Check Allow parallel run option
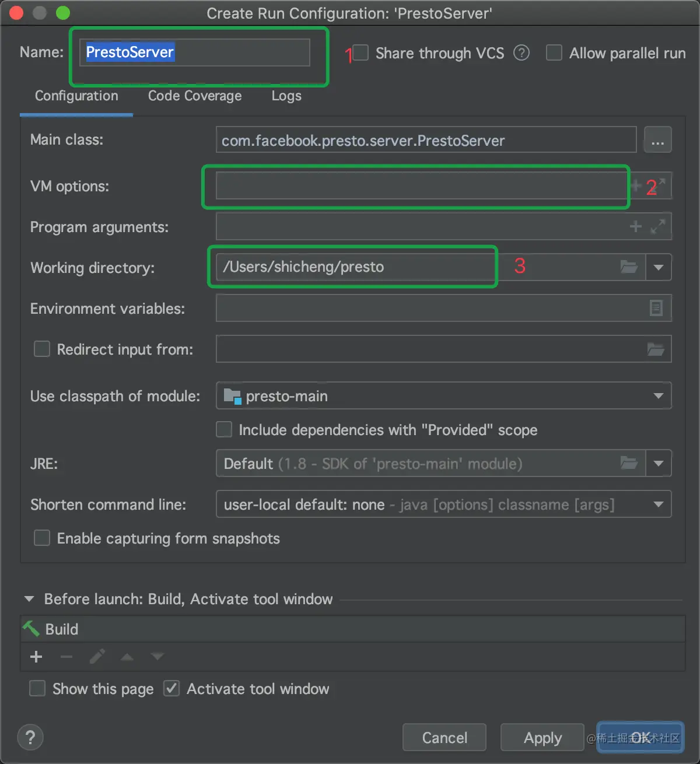The image size is (700, 764). click(554, 53)
